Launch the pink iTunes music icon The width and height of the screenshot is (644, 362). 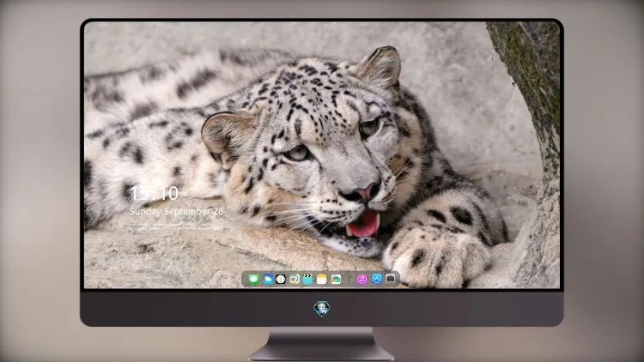(x=361, y=280)
